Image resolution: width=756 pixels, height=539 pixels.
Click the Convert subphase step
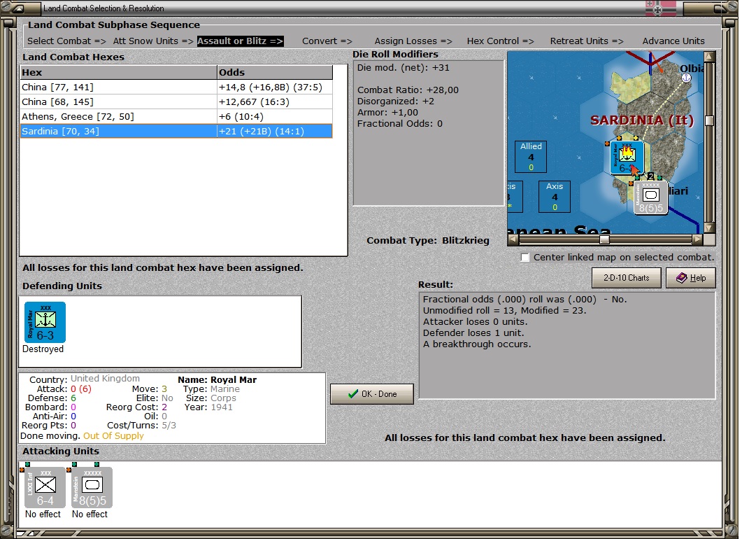pos(327,41)
